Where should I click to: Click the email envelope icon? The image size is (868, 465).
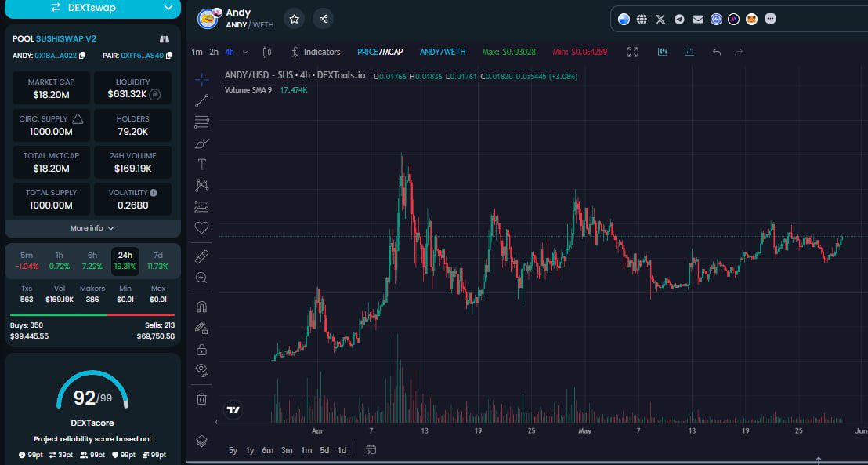(x=698, y=20)
